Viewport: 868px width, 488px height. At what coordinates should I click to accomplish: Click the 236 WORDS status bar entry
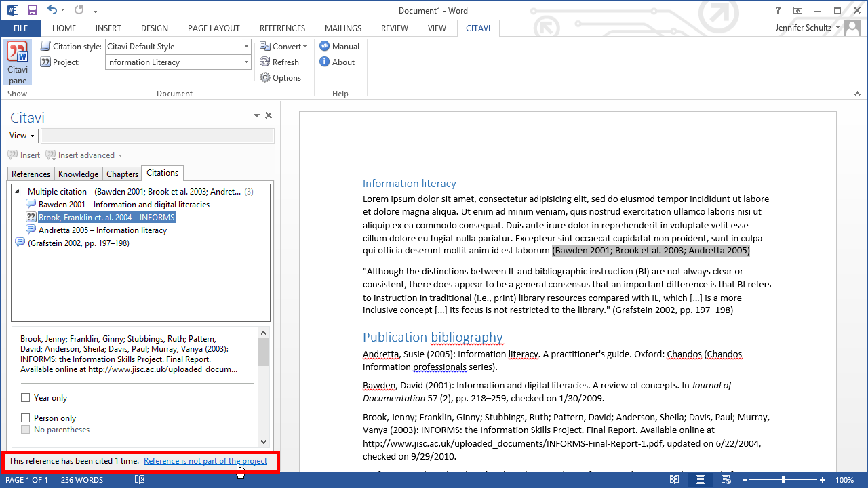click(82, 480)
